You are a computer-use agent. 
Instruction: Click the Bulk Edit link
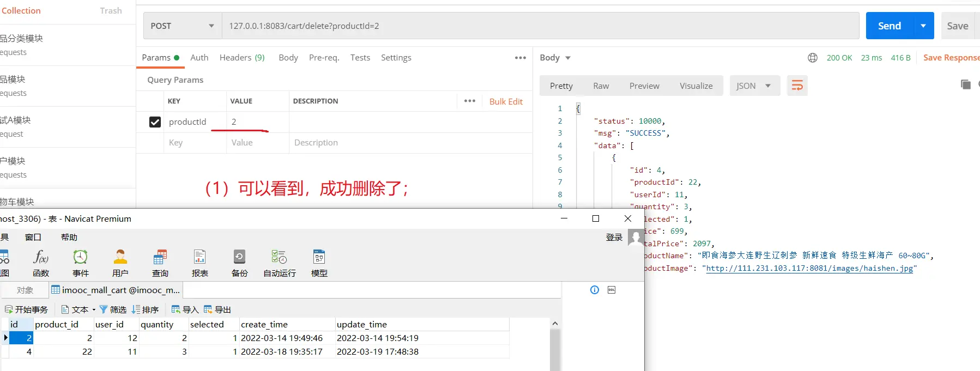pyautogui.click(x=506, y=101)
